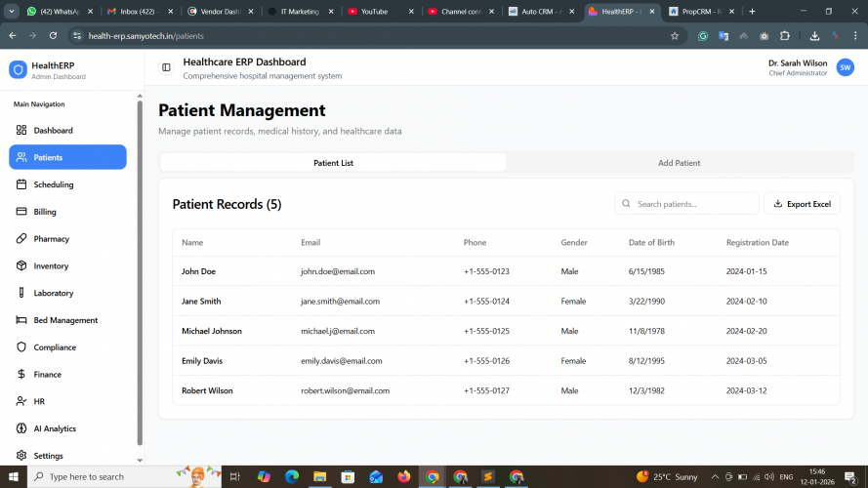Reload the page
Image resolution: width=868 pixels, height=488 pixels.
pyautogui.click(x=53, y=36)
